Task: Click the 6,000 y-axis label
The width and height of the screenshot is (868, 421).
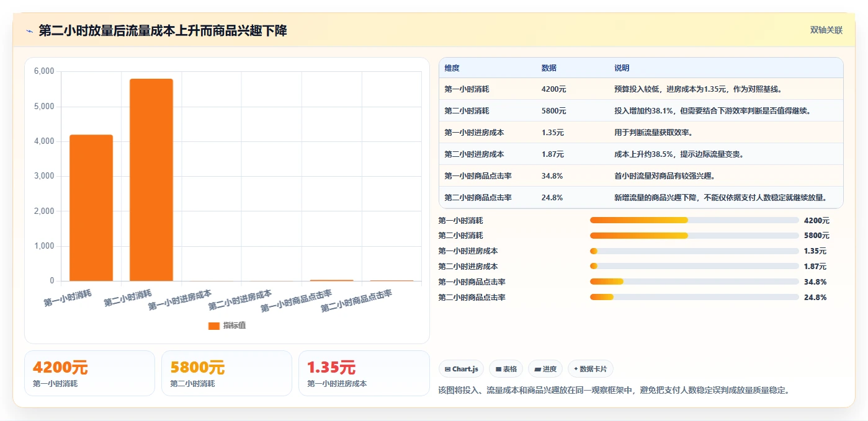Action: pos(43,71)
